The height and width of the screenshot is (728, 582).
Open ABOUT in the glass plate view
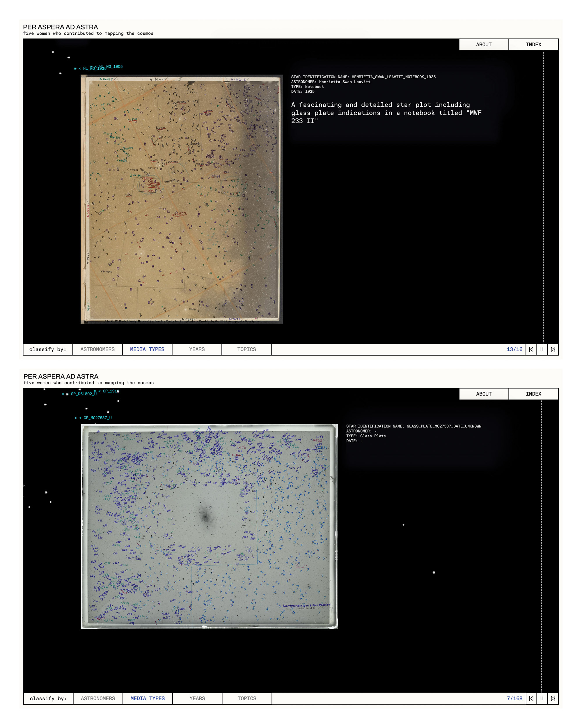[x=483, y=394]
